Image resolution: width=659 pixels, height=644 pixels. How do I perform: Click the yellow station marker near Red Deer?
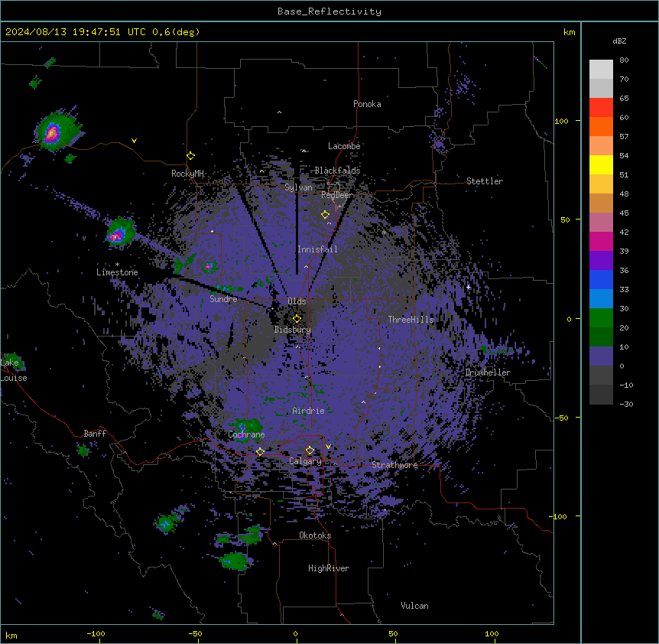(x=325, y=215)
